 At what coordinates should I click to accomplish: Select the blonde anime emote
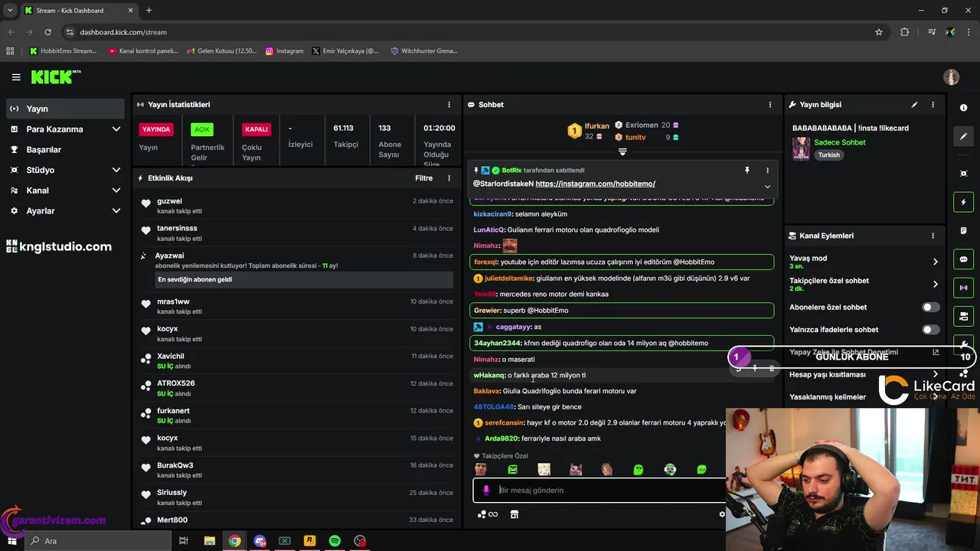point(544,469)
